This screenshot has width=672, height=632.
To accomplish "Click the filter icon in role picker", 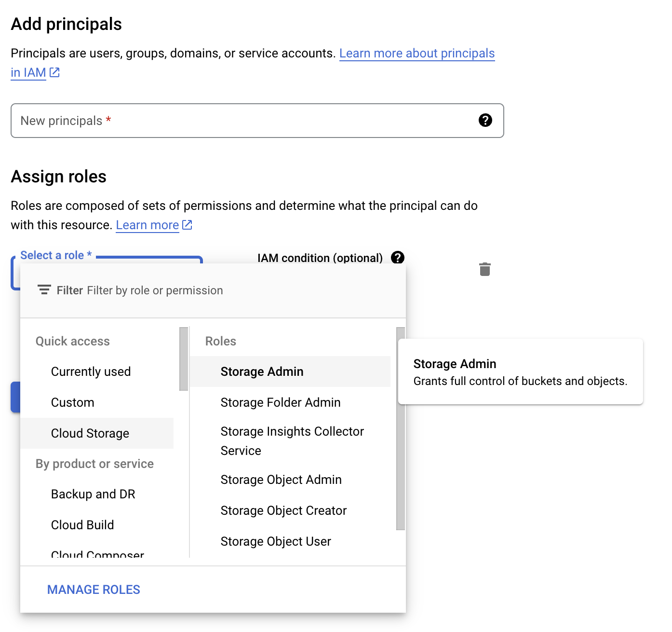I will coord(44,290).
